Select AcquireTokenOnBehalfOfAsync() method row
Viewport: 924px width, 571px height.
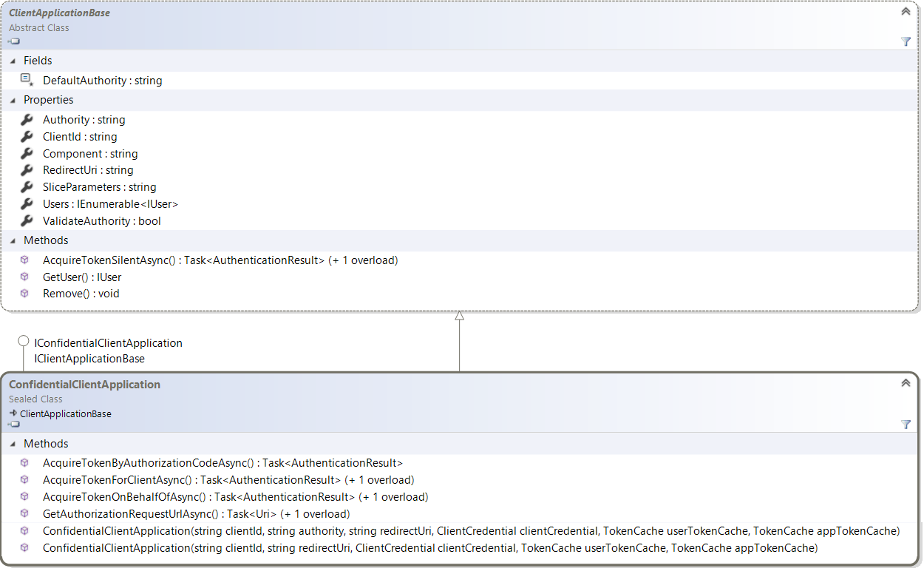click(235, 496)
